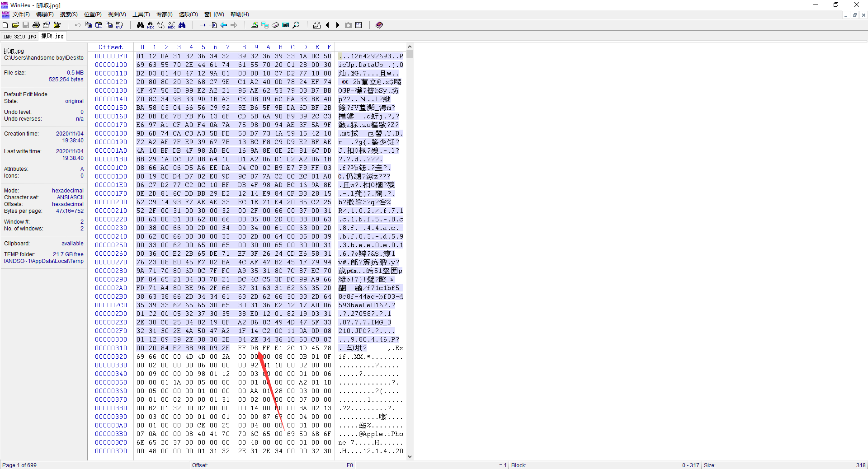Open the file Properties icon
The height and width of the screenshot is (469, 868).
coord(47,25)
